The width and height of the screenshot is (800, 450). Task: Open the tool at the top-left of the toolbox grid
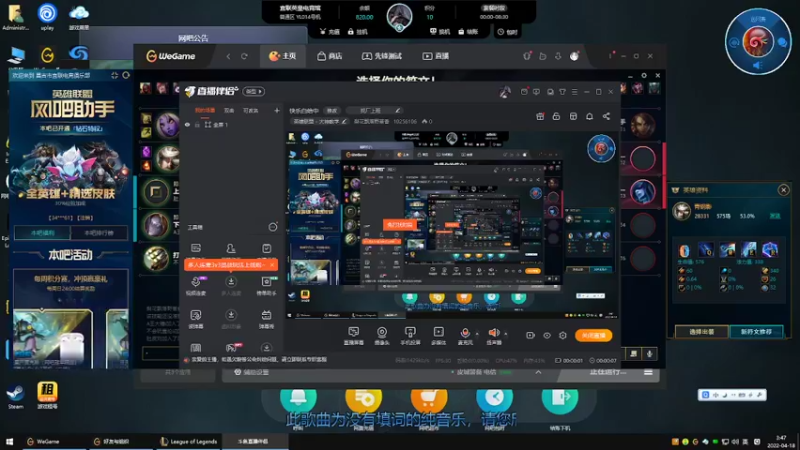(x=196, y=249)
